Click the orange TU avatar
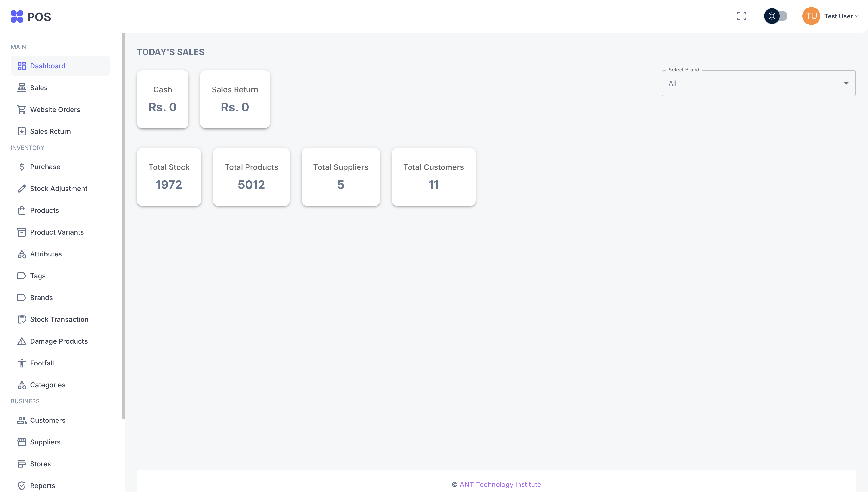Viewport: 868px width, 492px height. [811, 16]
